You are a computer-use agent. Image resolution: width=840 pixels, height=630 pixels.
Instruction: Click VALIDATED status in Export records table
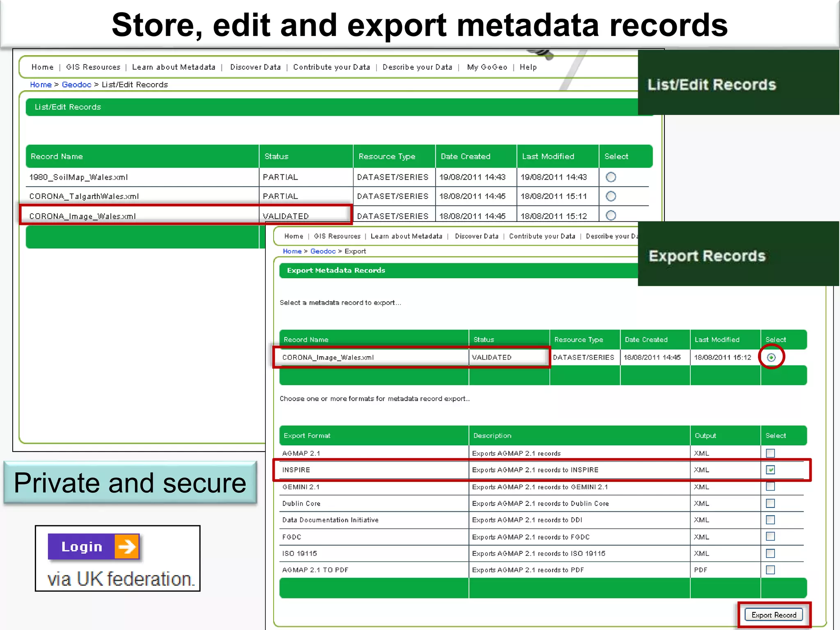[x=492, y=357]
